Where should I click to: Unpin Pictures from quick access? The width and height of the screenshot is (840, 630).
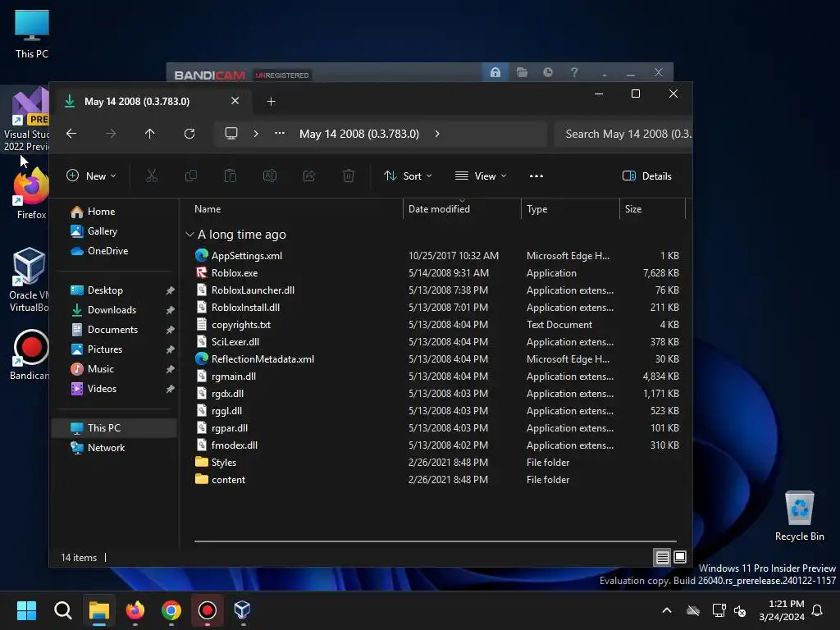171,349
